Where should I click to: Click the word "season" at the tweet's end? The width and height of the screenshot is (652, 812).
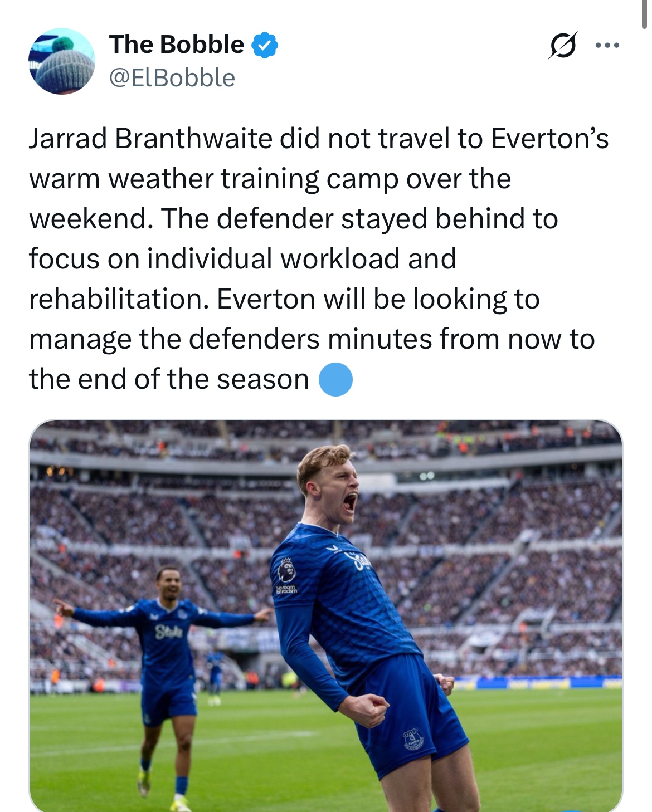[x=262, y=379]
